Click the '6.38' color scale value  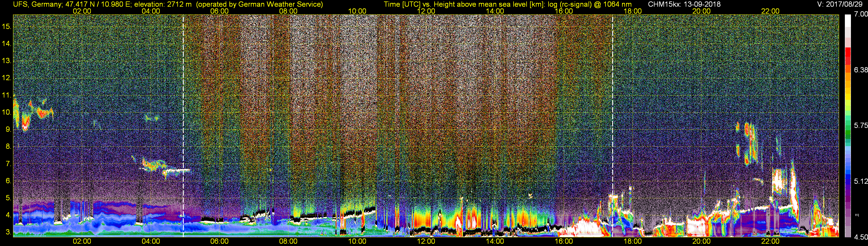point(860,70)
